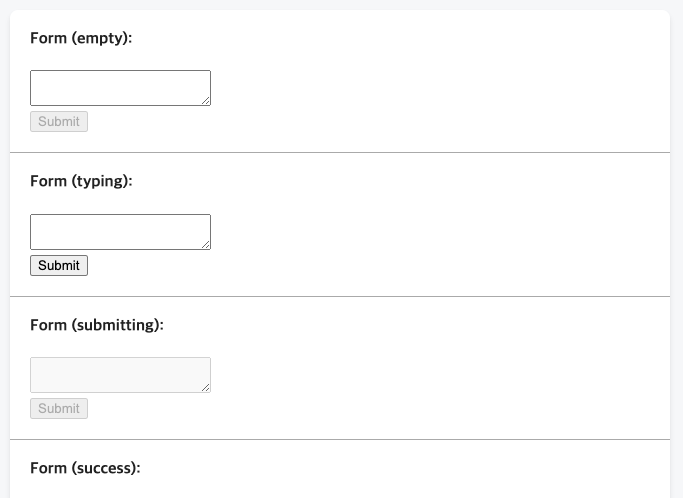
Task: Click the divider line below the empty form
Action: (x=340, y=153)
